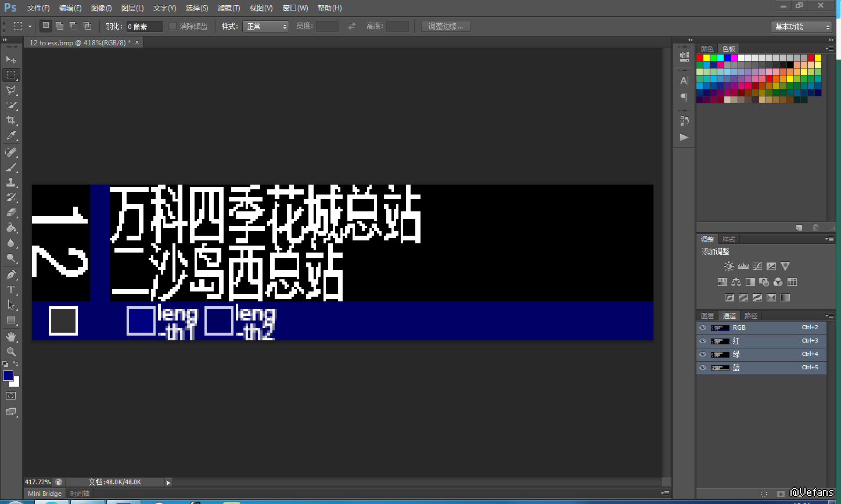This screenshot has height=504, width=841.
Task: Toggle visibility of the RGB channel
Action: tap(703, 327)
